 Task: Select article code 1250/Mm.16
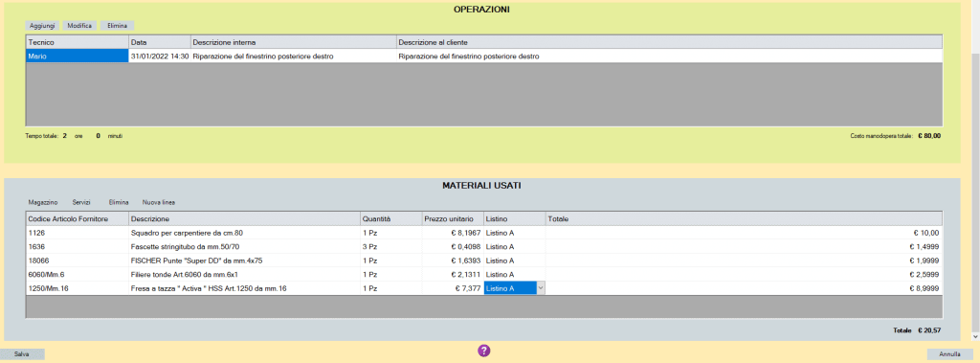click(x=77, y=288)
